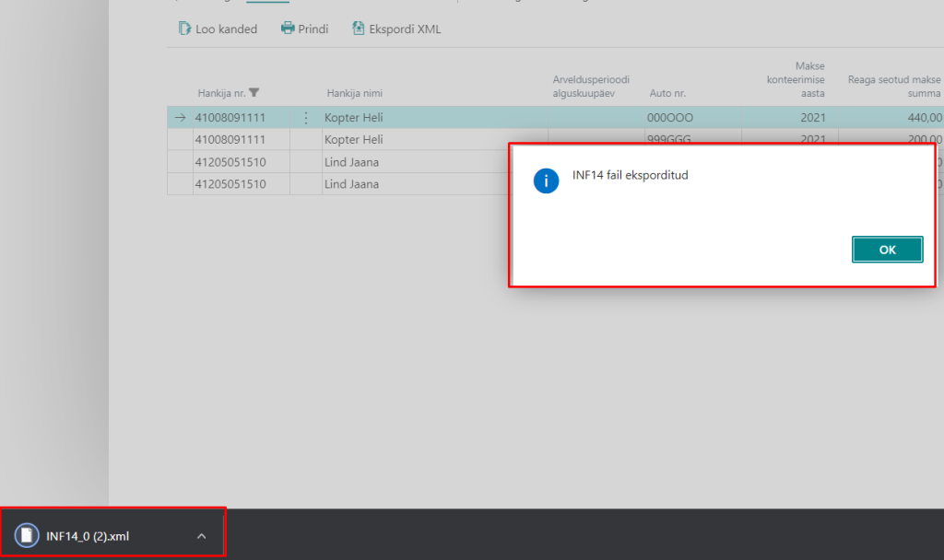
Task: Select the 440,00 payment amount cell
Action: [x=924, y=118]
